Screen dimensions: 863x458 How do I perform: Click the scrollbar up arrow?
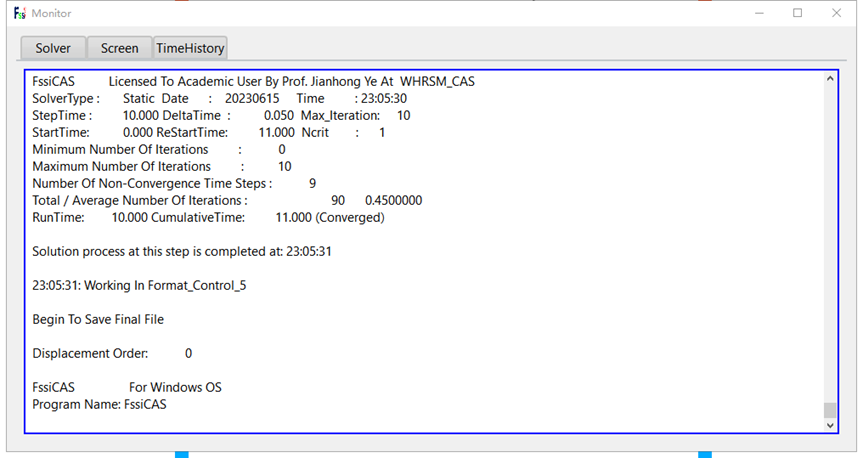(x=830, y=79)
